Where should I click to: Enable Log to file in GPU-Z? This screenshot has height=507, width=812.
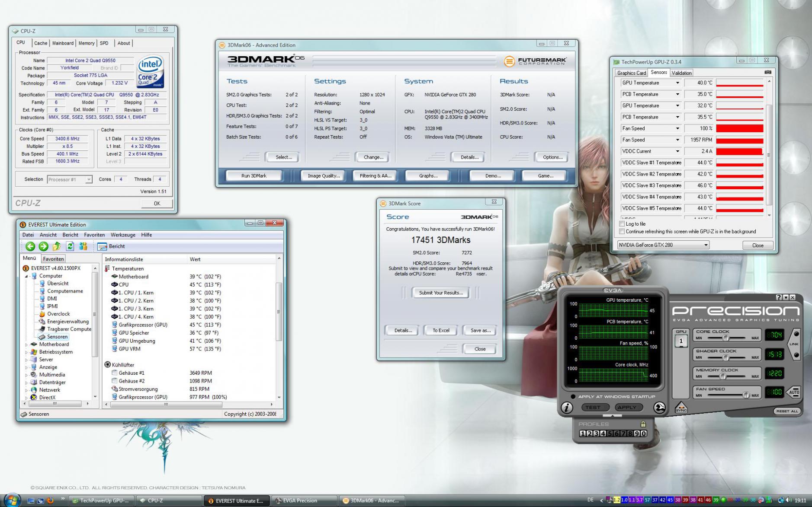622,224
